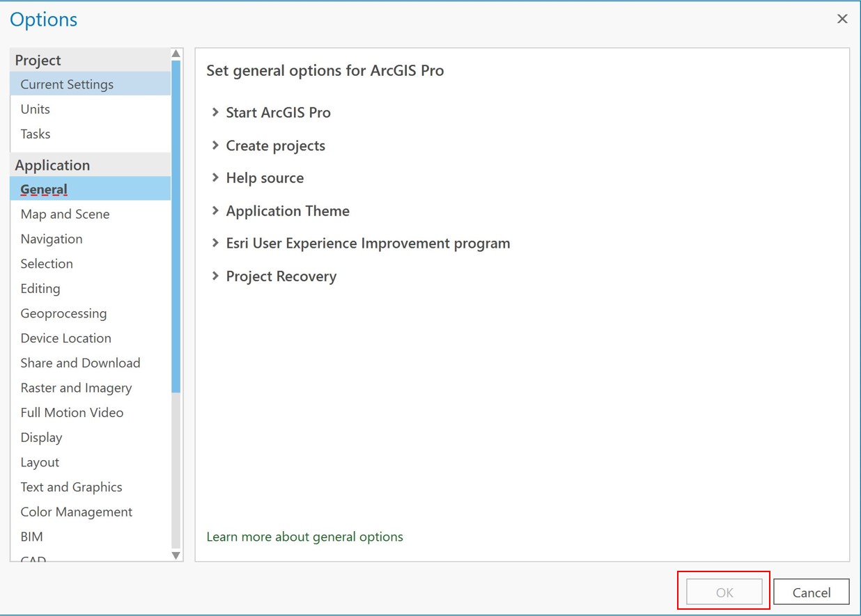Click the OK button
The width and height of the screenshot is (861, 616).
coord(724,592)
